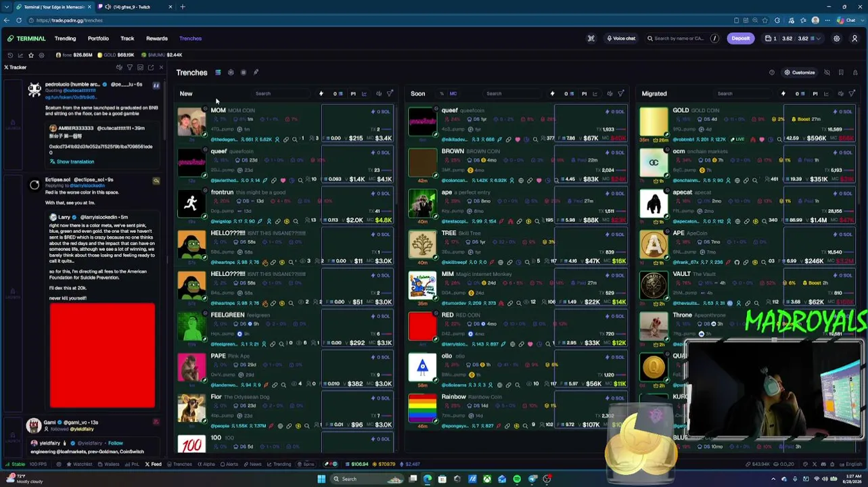Mute sound alerts for the Soon column

[x=610, y=94]
